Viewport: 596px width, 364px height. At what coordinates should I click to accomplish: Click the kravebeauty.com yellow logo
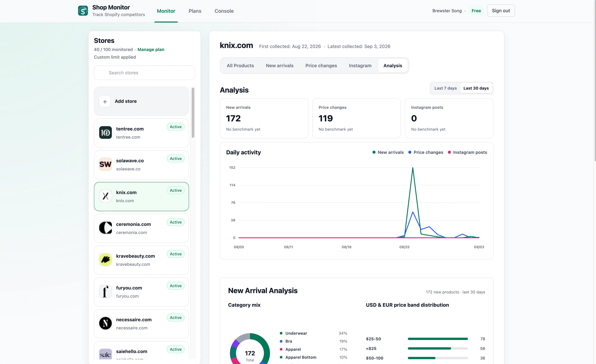click(x=106, y=260)
